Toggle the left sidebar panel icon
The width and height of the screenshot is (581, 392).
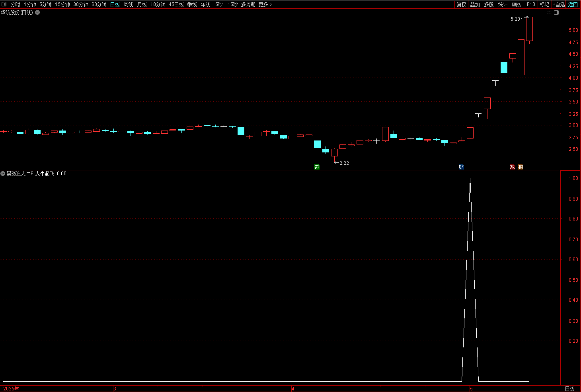tap(4, 4)
